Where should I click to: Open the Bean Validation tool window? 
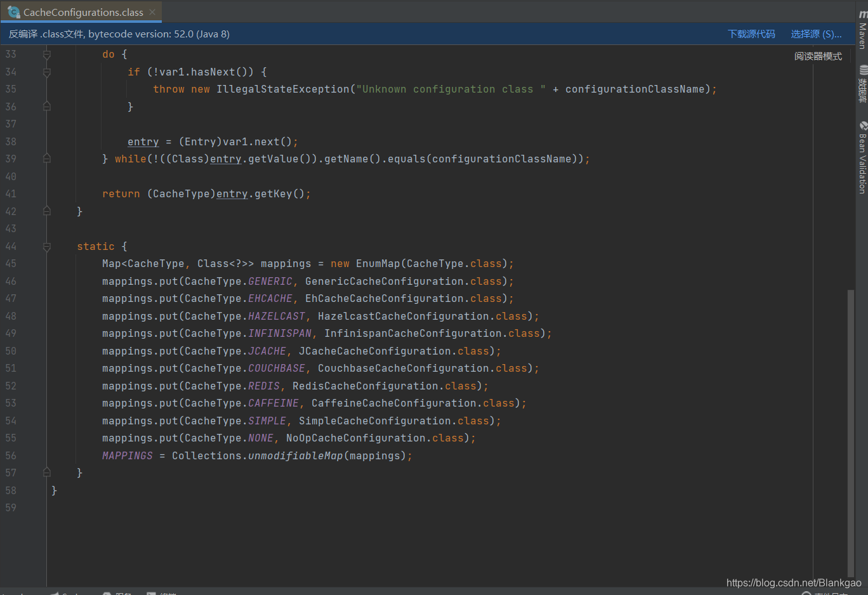862,157
